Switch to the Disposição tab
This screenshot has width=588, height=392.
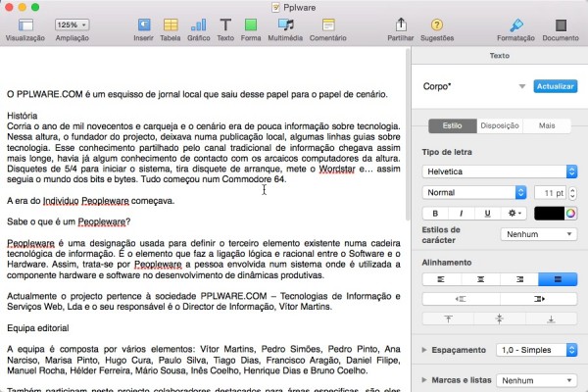tap(500, 125)
